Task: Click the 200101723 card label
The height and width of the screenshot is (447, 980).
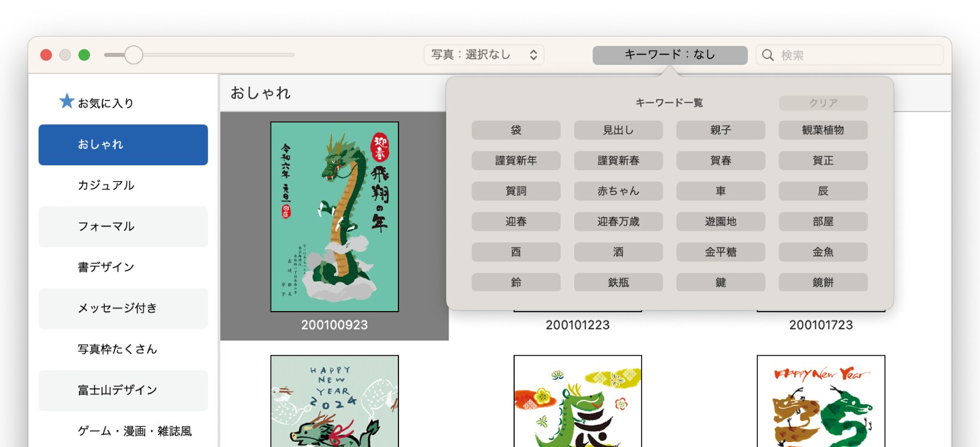Action: [821, 325]
